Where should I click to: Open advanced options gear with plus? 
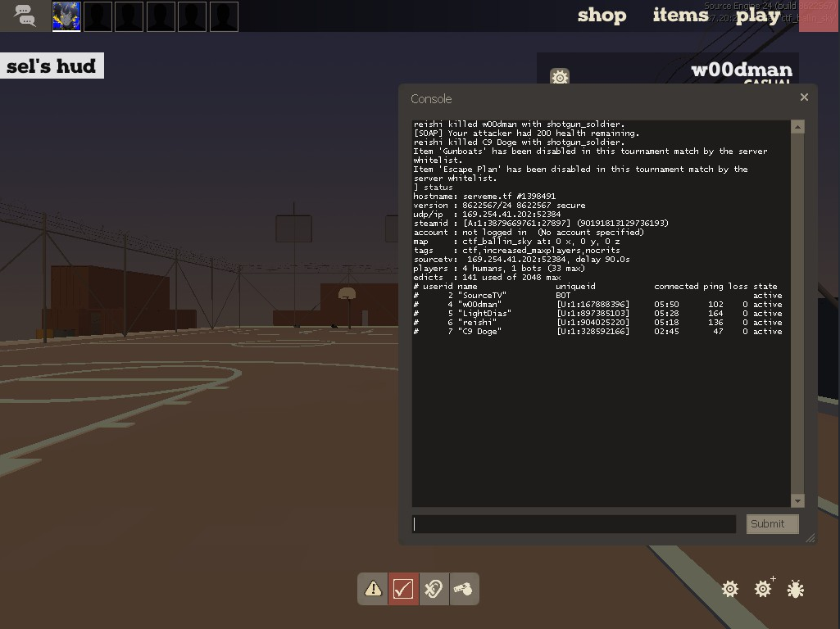(x=764, y=588)
